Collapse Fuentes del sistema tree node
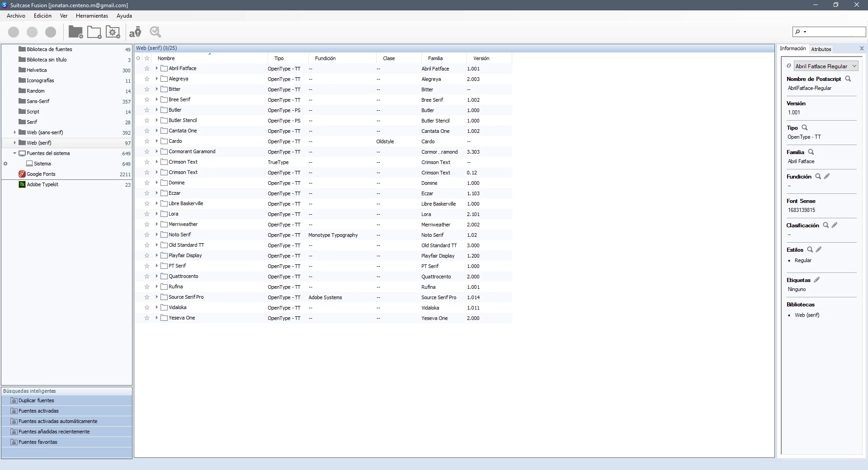868x470 pixels. click(x=14, y=153)
